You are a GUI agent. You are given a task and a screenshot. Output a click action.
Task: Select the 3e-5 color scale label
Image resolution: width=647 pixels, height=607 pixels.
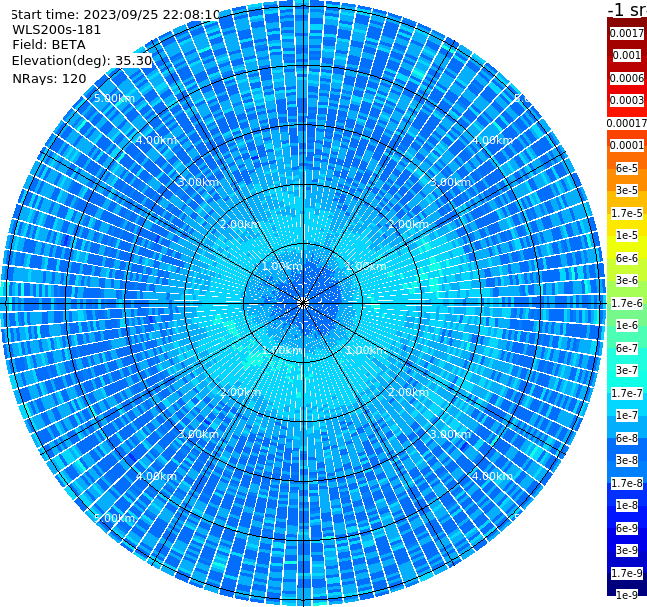627,190
